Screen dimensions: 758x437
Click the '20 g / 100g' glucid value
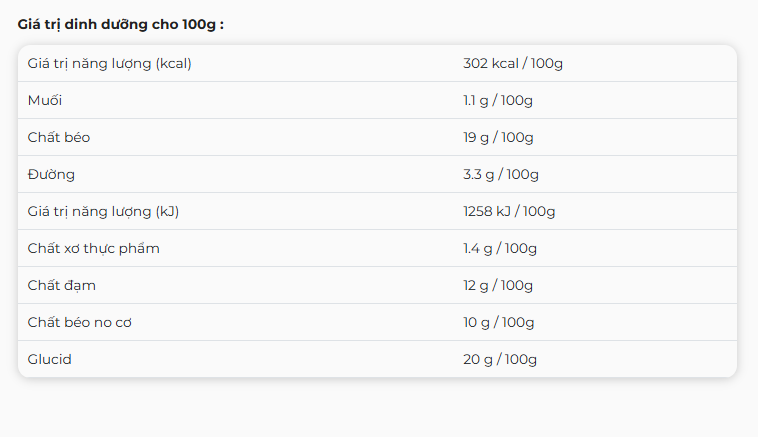point(499,359)
